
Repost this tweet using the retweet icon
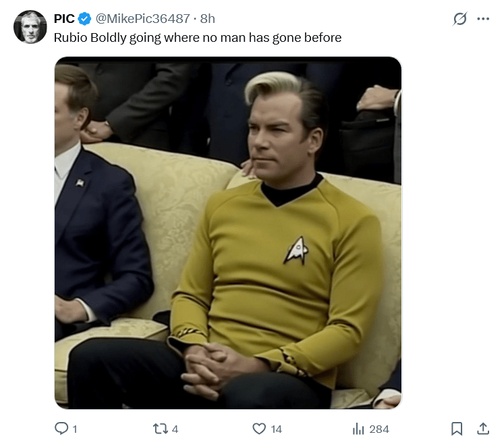pyautogui.click(x=160, y=429)
